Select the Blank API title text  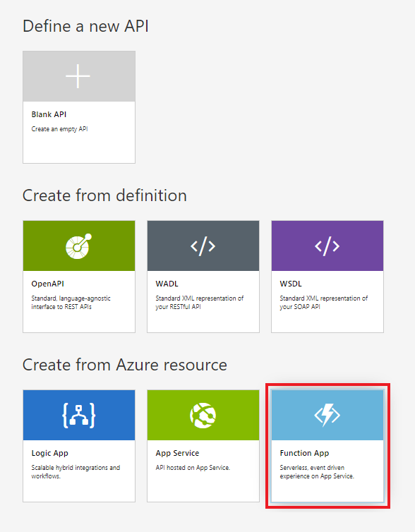[49, 115]
